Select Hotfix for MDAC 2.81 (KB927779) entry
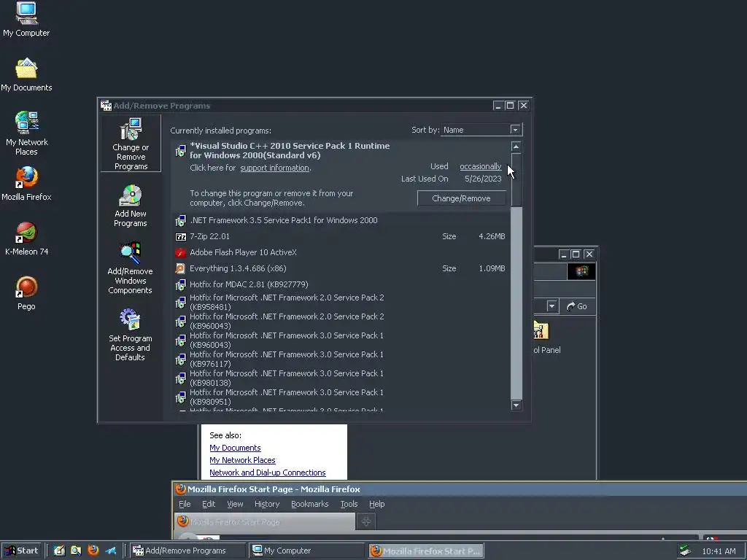This screenshot has width=747, height=560. 341,285
